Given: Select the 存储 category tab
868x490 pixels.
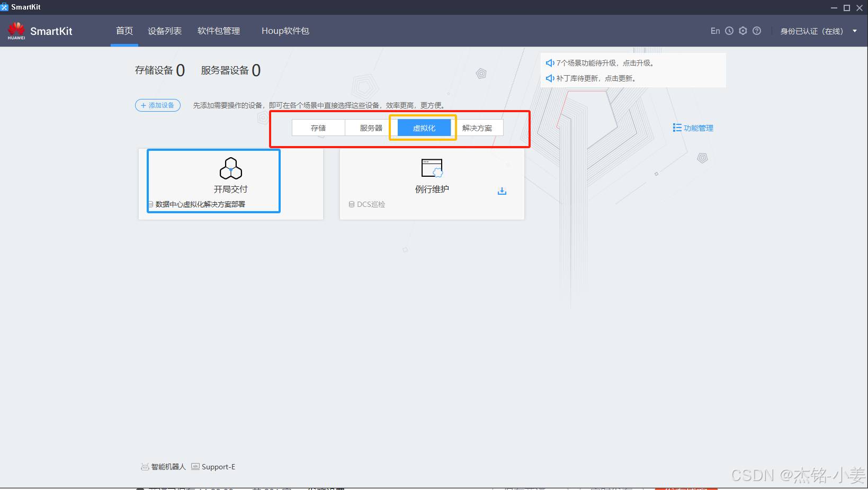Looking at the screenshot, I should coord(318,128).
